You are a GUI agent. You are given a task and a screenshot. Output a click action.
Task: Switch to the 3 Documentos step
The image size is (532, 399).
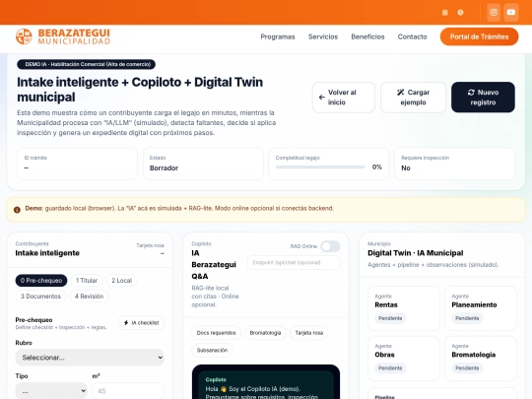[40, 297]
